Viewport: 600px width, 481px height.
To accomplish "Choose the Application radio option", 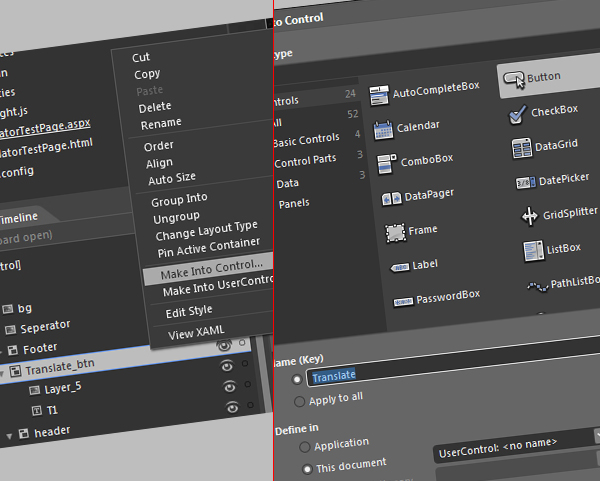I will tap(305, 447).
